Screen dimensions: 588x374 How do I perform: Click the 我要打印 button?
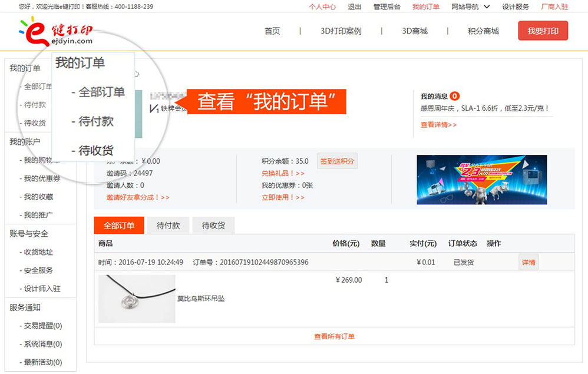pos(543,31)
